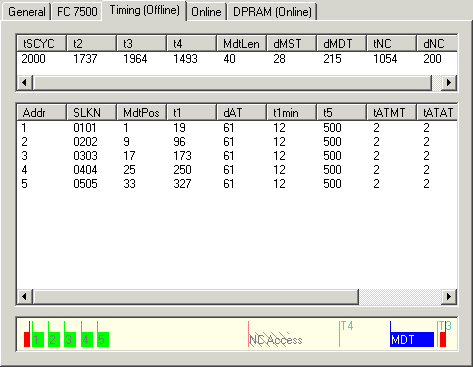473x367 pixels.
Task: Click the t1min column header
Action: click(292, 113)
